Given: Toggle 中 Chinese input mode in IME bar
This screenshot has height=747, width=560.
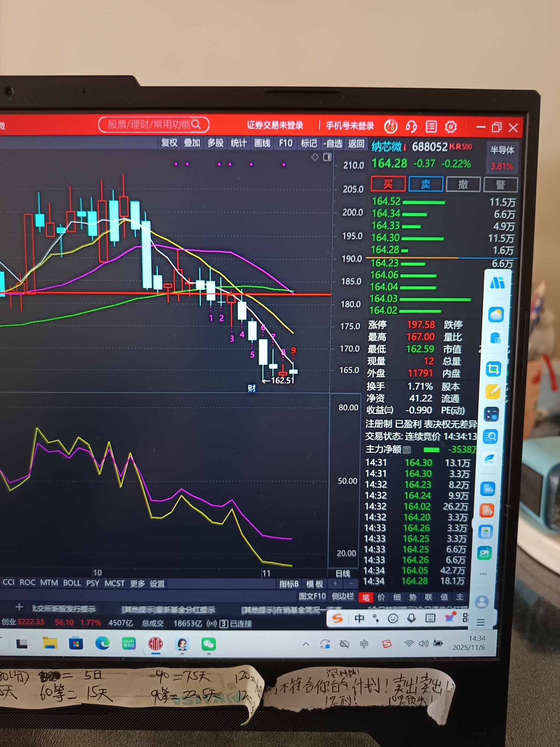Looking at the screenshot, I should 360,619.
